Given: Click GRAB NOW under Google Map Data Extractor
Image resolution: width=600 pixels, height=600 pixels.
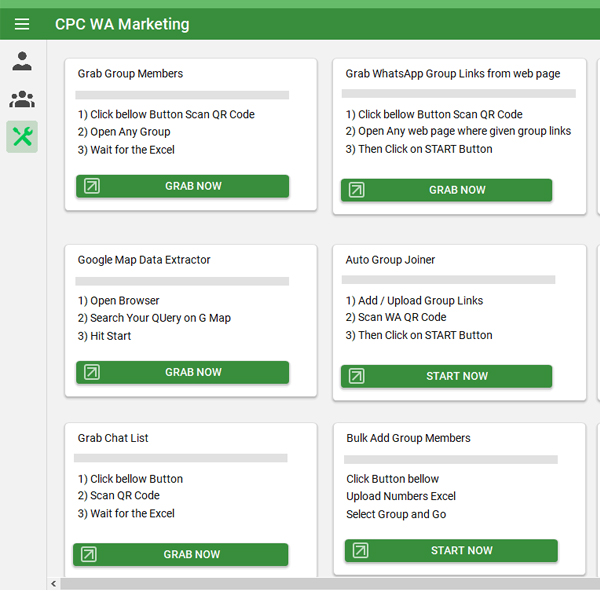Looking at the screenshot, I should click(x=183, y=372).
